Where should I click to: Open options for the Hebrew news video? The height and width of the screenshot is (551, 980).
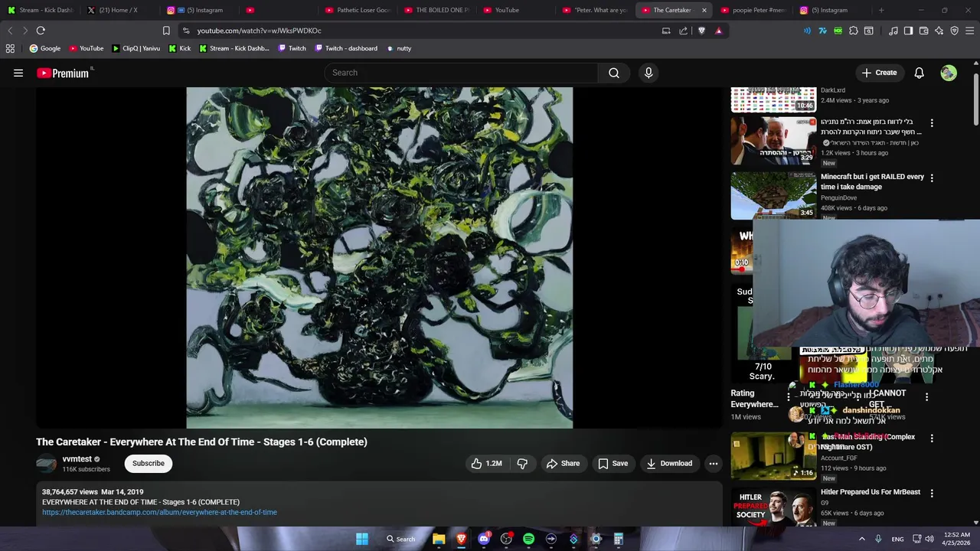click(932, 122)
